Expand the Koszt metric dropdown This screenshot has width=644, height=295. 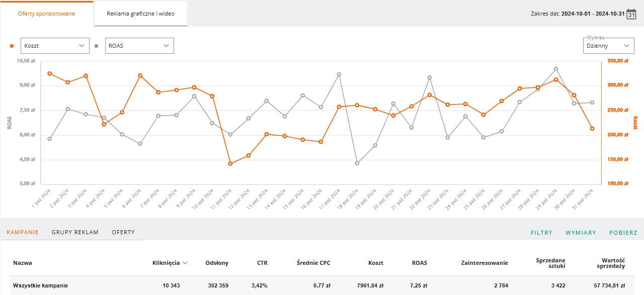point(55,46)
